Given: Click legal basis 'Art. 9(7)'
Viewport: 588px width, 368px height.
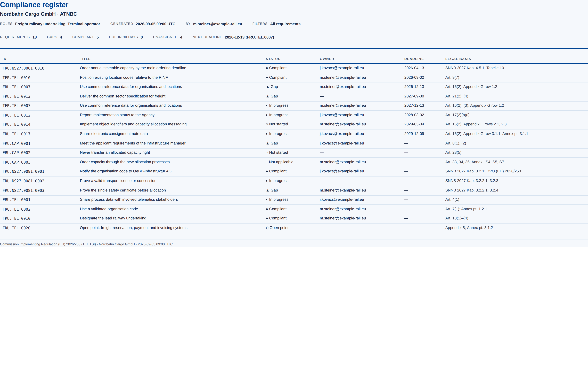Looking at the screenshot, I should pos(452,77).
